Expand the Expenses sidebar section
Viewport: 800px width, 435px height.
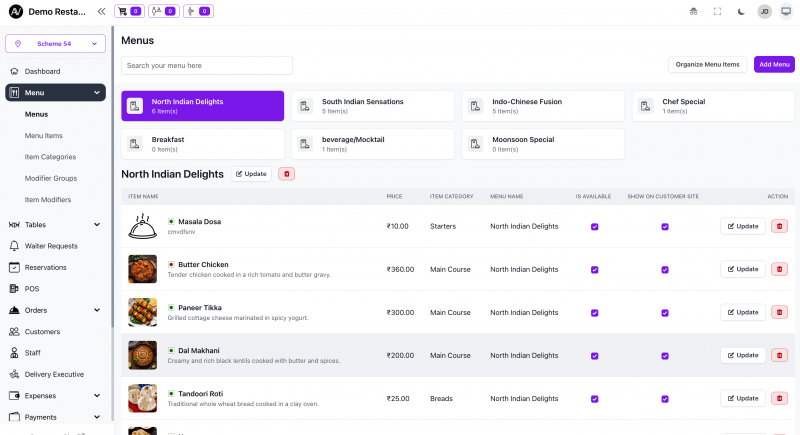click(x=55, y=396)
